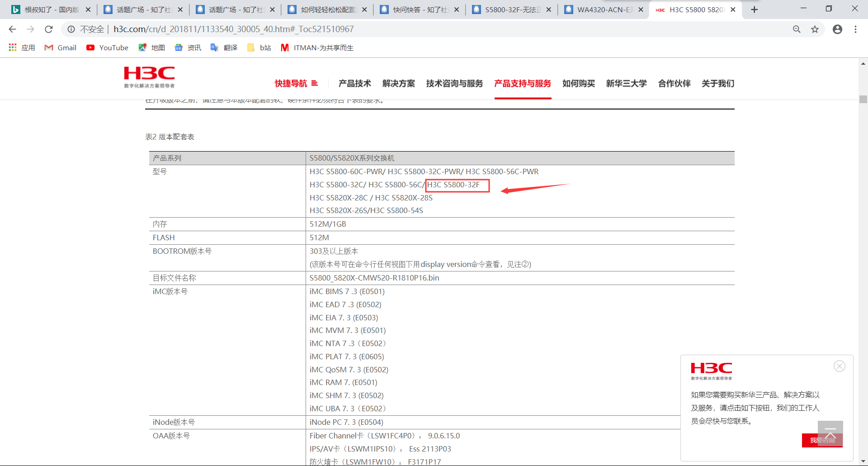Viewport: 868px width, 466px height.
Task: Click the 表2 版本配套表 table caption
Action: click(170, 137)
